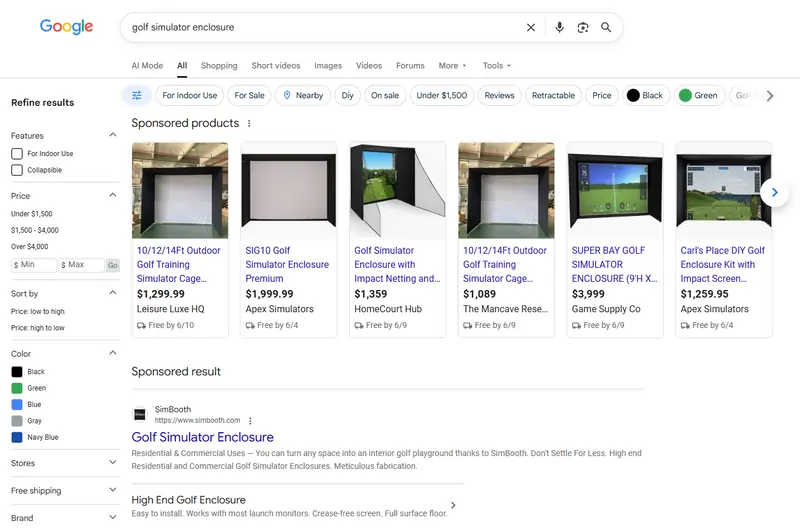This screenshot has width=800, height=528.
Task: Select the Diy filter chip
Action: click(x=347, y=95)
